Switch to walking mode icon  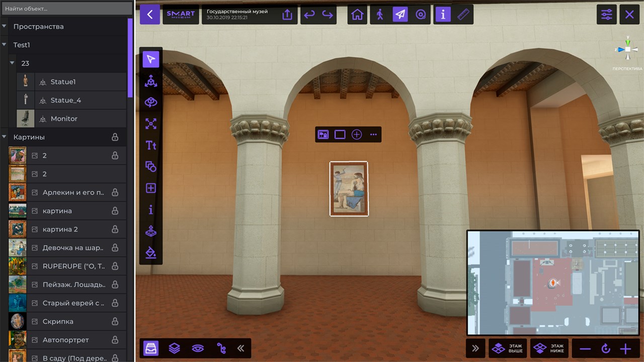(380, 15)
